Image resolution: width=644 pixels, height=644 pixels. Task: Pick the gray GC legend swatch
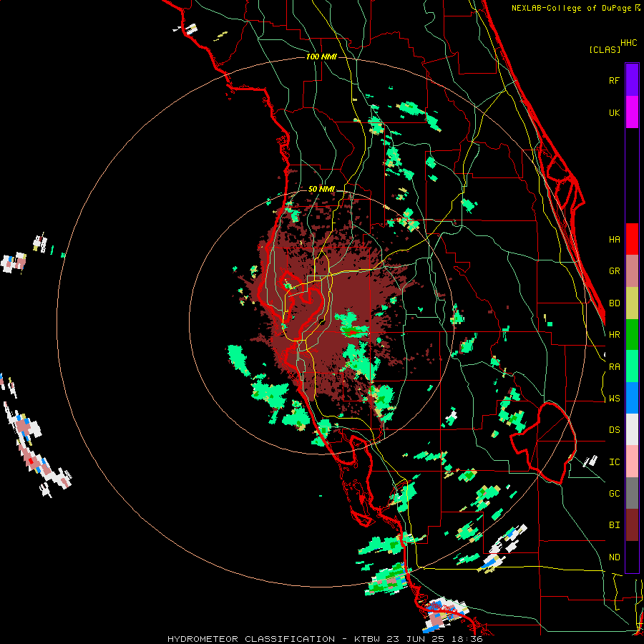point(632,493)
